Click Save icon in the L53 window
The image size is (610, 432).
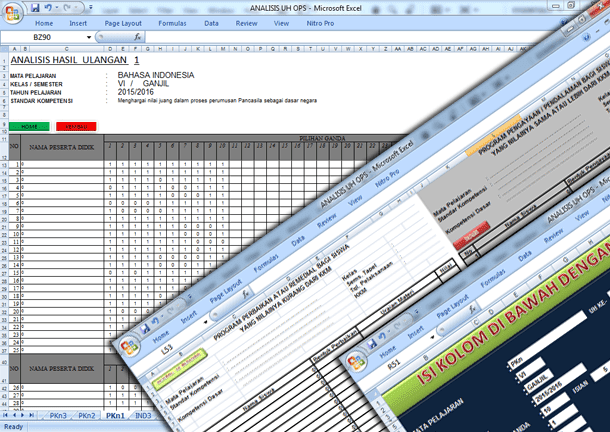145,329
